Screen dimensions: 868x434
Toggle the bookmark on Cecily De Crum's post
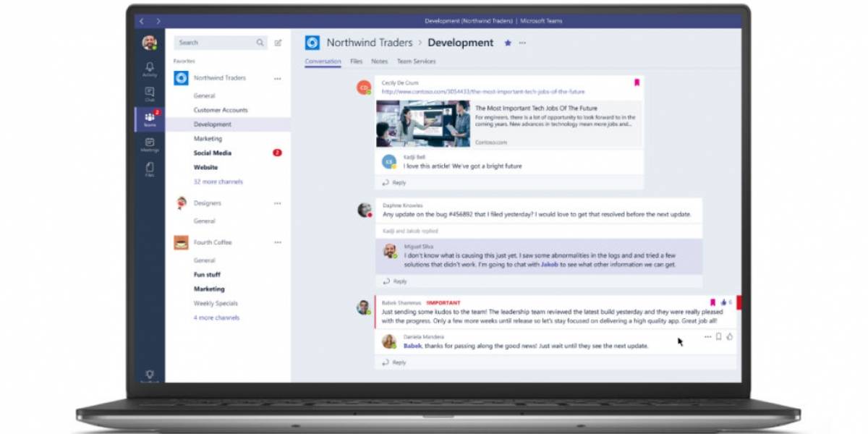[637, 82]
